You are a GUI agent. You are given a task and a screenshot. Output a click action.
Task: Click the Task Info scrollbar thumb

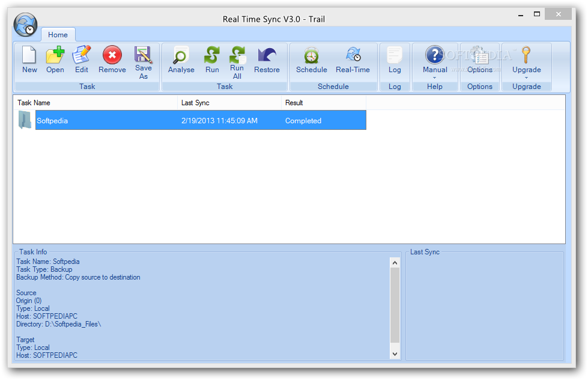[x=395, y=305]
